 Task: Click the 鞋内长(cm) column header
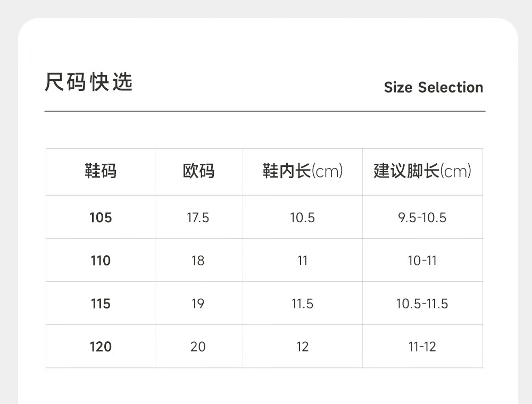click(302, 172)
